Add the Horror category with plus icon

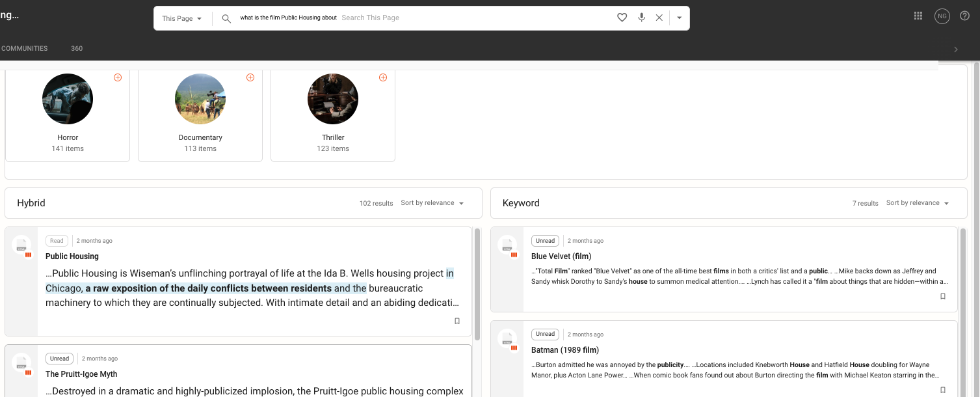[118, 77]
